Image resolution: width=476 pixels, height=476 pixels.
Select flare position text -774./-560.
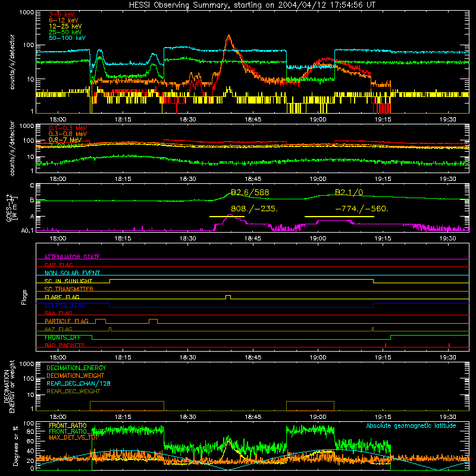362,209
